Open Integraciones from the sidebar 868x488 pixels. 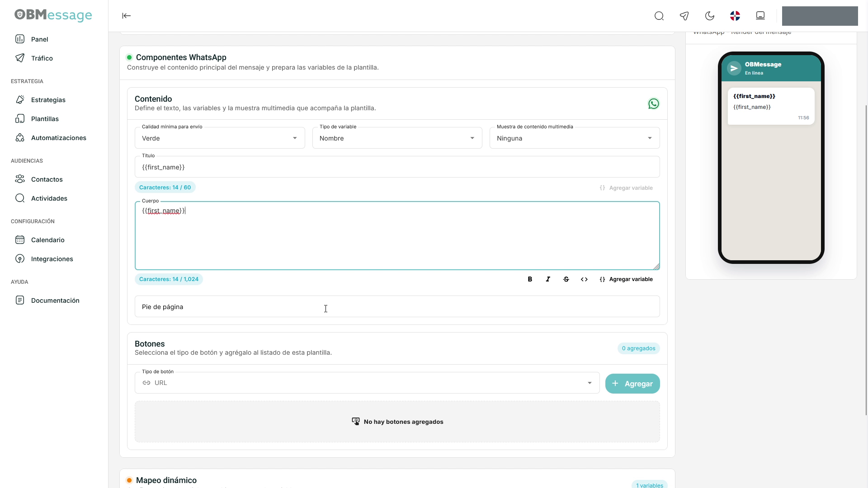point(54,259)
